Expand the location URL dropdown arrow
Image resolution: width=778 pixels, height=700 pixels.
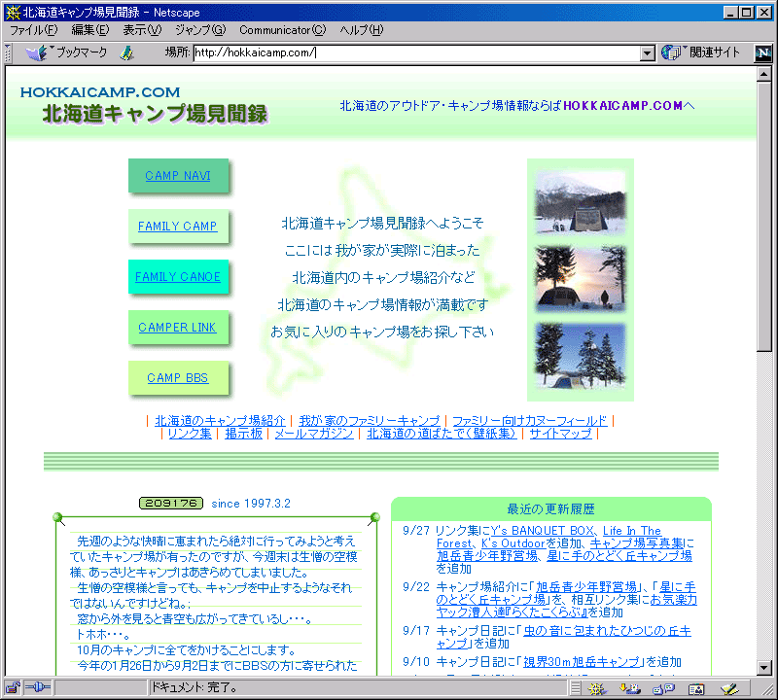pos(647,53)
